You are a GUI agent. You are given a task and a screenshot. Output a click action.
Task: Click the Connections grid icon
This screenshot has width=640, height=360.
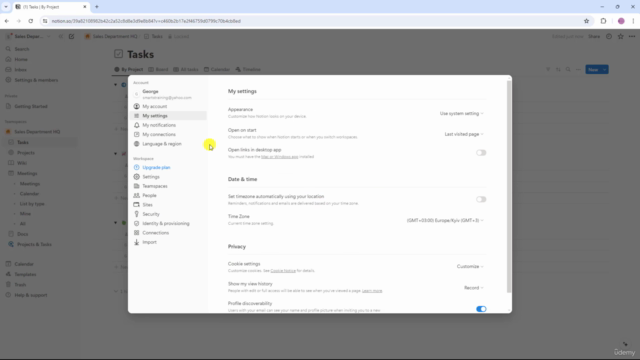click(x=137, y=233)
